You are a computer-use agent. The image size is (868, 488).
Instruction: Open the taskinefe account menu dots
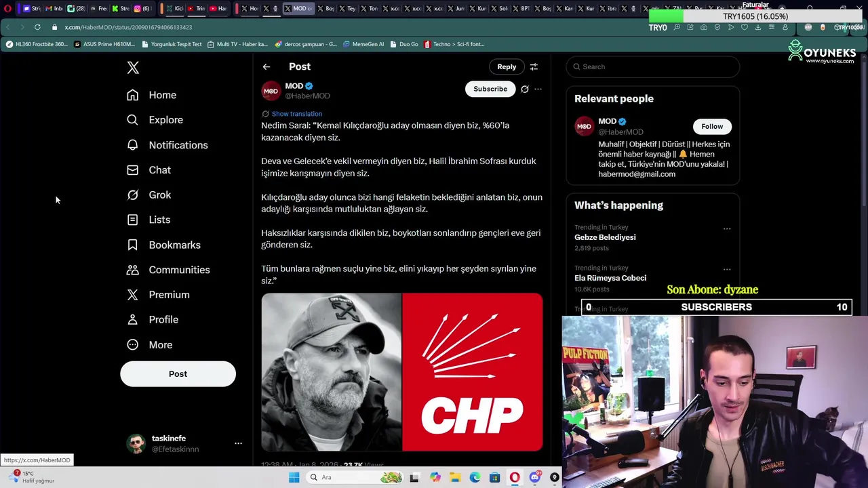tap(238, 443)
